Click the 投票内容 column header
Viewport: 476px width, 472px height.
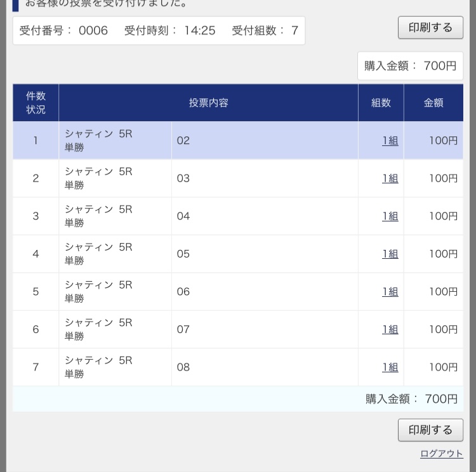pyautogui.click(x=208, y=103)
